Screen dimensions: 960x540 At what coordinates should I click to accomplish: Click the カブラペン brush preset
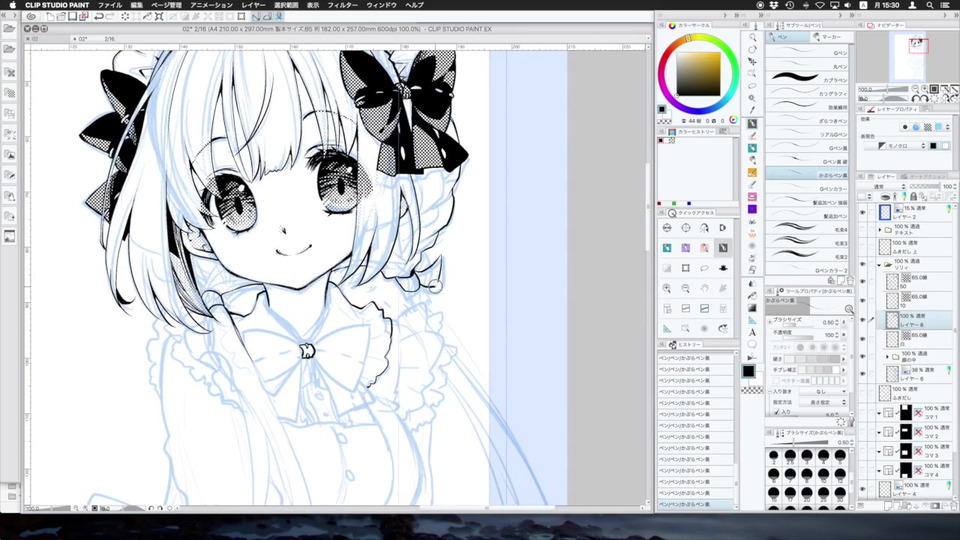(807, 79)
